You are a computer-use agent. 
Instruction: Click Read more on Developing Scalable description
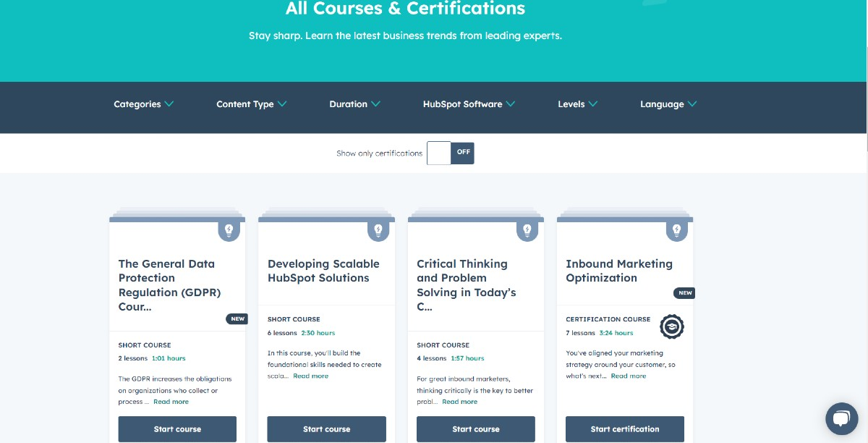[310, 376]
